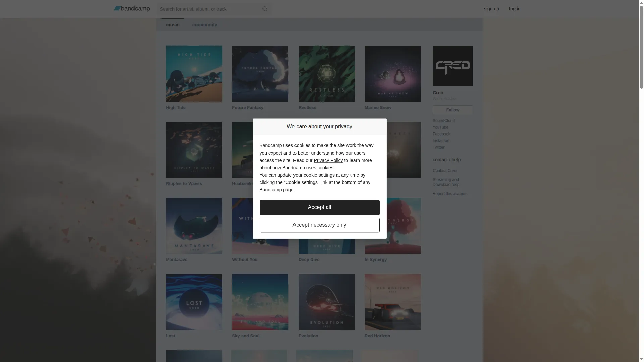This screenshot has height=362, width=644.
Task: Open Creo's Facebook link
Action: coord(441,134)
